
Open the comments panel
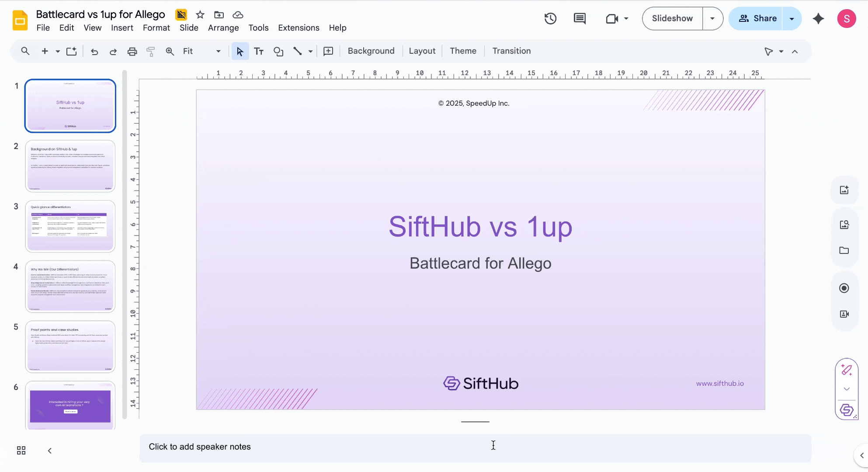tap(580, 18)
